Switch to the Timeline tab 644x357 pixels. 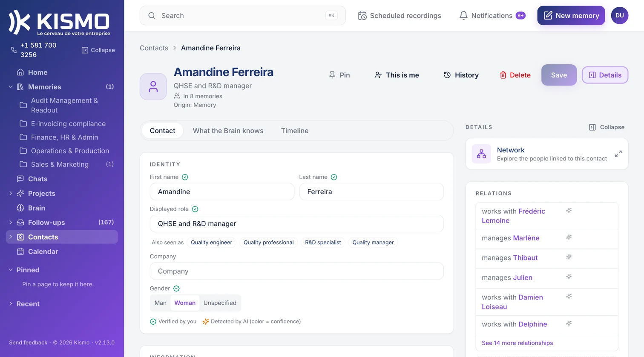(x=295, y=131)
